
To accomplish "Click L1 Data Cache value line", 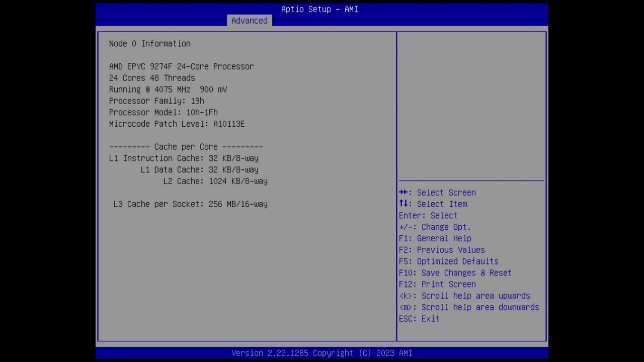I will (x=200, y=170).
